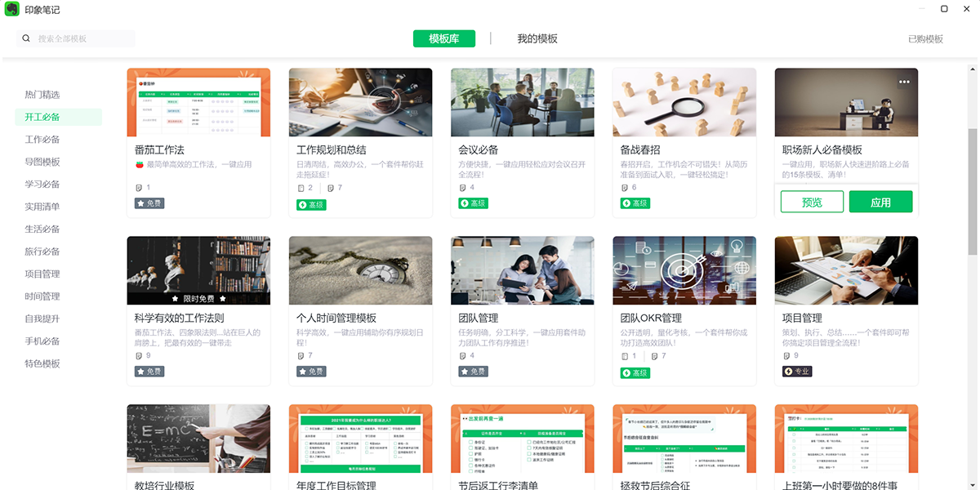Click the search magnifier icon

(26, 38)
